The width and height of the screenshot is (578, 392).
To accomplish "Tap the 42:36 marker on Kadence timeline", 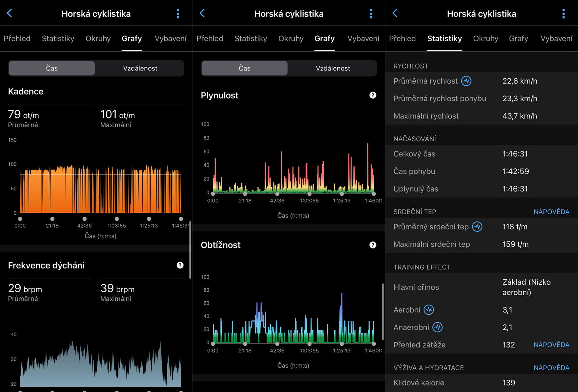I will pyautogui.click(x=85, y=219).
